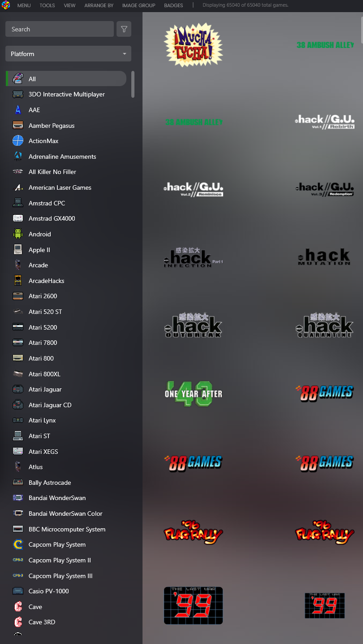Select .hack//G.U. Vol.2 Reminisce game
This screenshot has width=363, height=644.
(193, 189)
